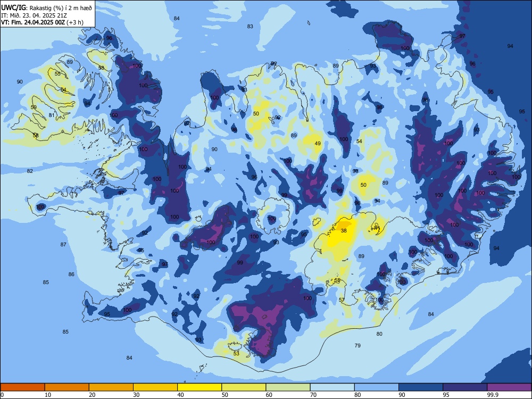Click the light green 60-70 legend swatch
Screen dimensions: 532x399
pos(288,387)
